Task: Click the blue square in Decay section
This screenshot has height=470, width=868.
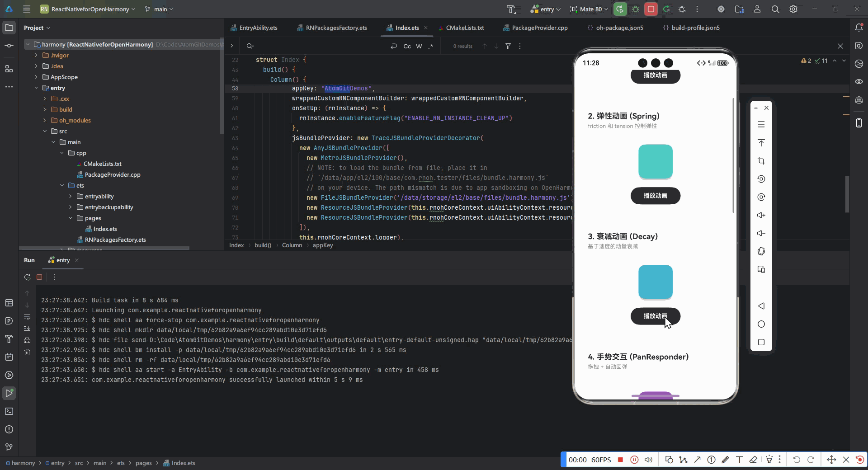Action: tap(656, 282)
